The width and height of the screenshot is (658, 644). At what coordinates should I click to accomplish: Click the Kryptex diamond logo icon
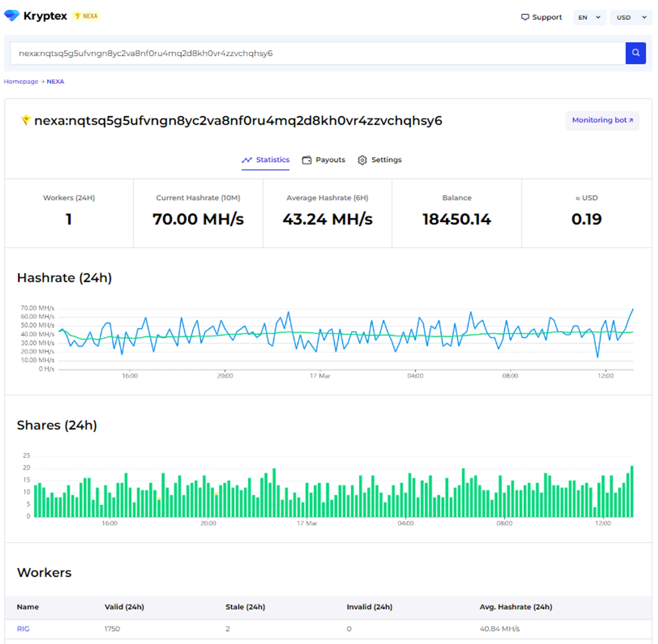(x=12, y=15)
